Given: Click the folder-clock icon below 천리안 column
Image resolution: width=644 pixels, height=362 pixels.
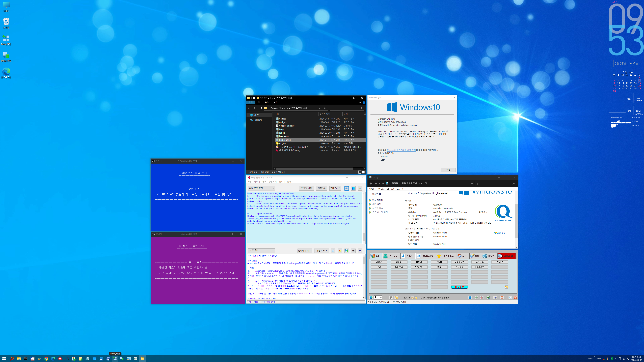Looking at the screenshot, I should coord(506,287).
